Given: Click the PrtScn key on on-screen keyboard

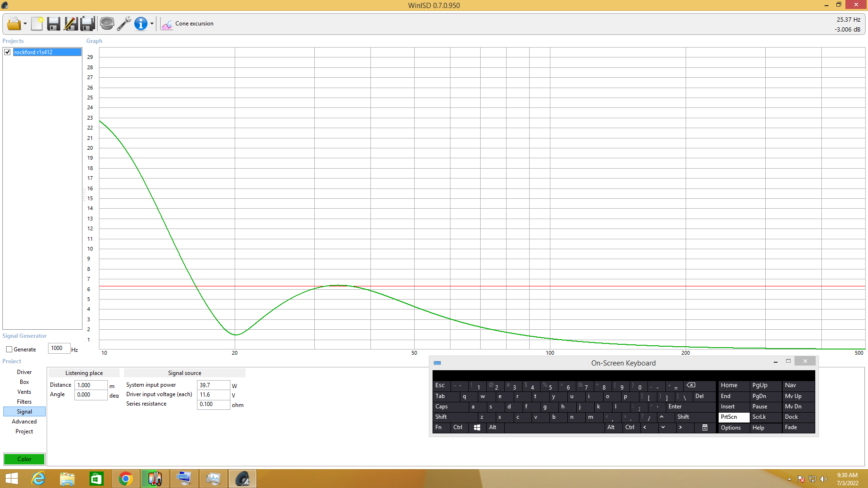Looking at the screenshot, I should [x=733, y=417].
